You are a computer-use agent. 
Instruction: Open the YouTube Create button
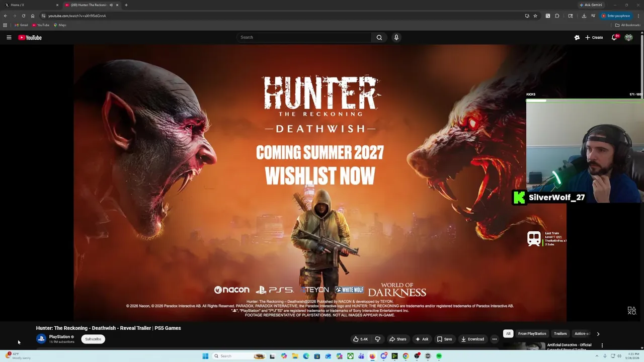[594, 37]
